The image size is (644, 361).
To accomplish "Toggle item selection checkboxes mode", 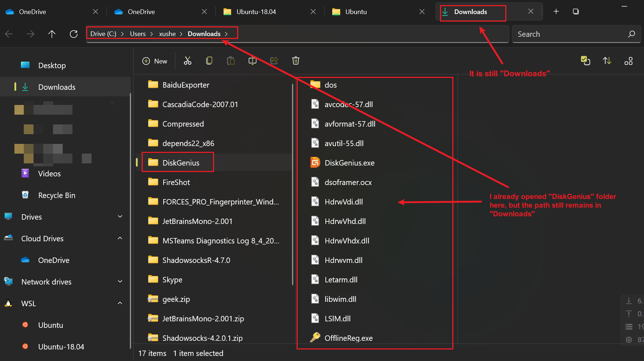I will point(585,61).
